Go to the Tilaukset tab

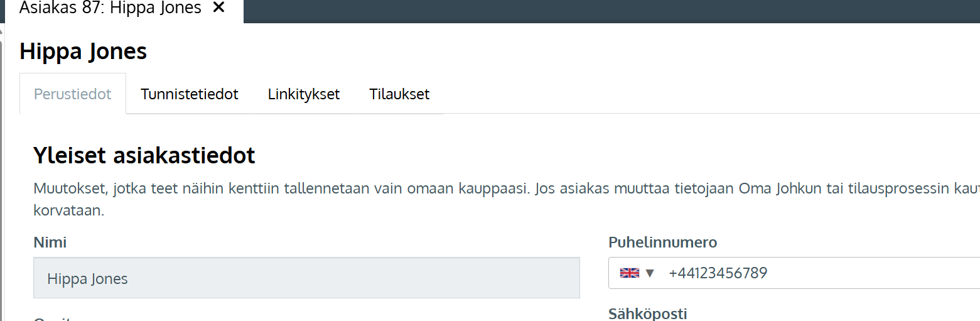[x=399, y=94]
